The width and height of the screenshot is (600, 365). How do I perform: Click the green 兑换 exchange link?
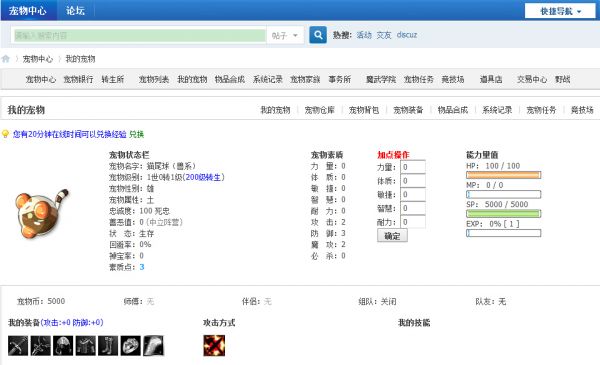coord(137,134)
